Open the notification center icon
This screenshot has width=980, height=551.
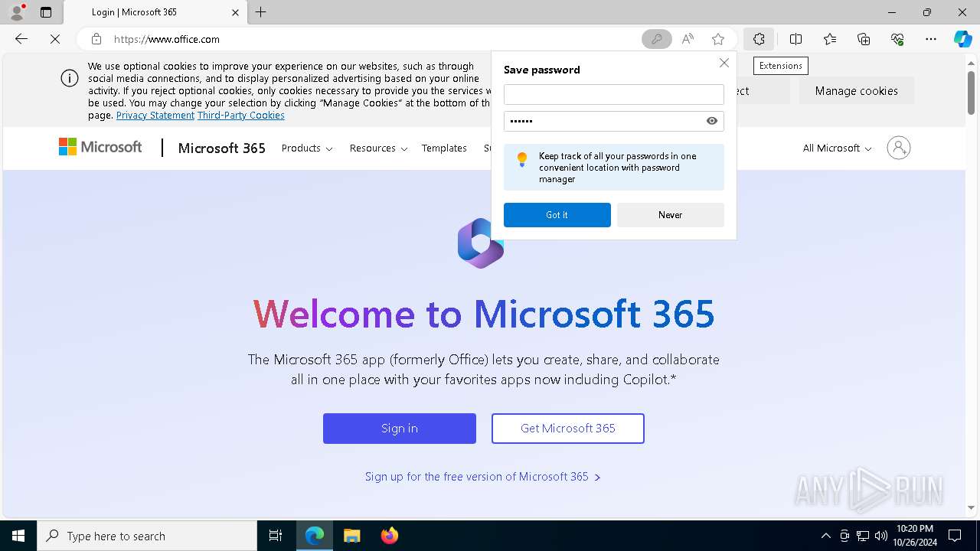tap(955, 536)
